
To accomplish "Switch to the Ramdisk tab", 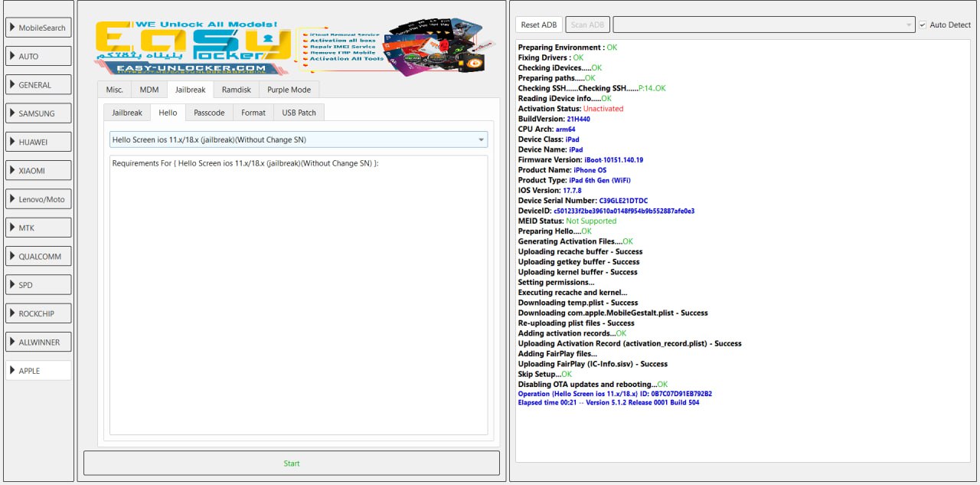I will [236, 90].
